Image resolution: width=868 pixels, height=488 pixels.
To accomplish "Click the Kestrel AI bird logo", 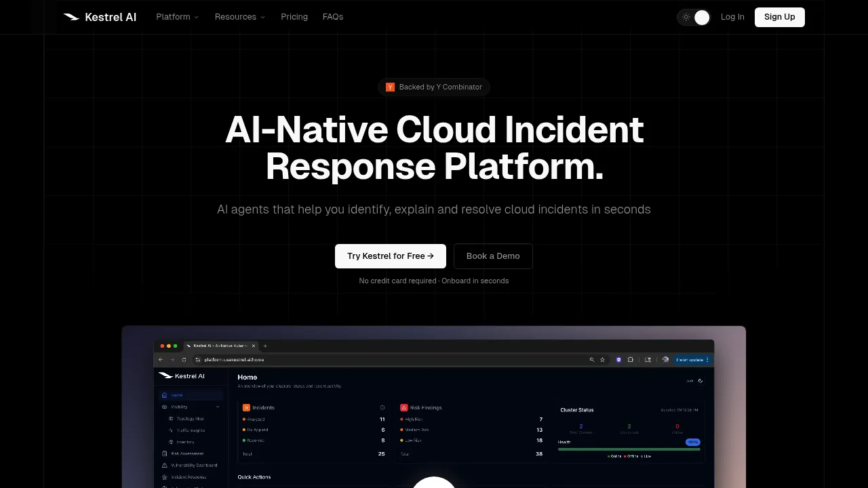I will click(71, 17).
